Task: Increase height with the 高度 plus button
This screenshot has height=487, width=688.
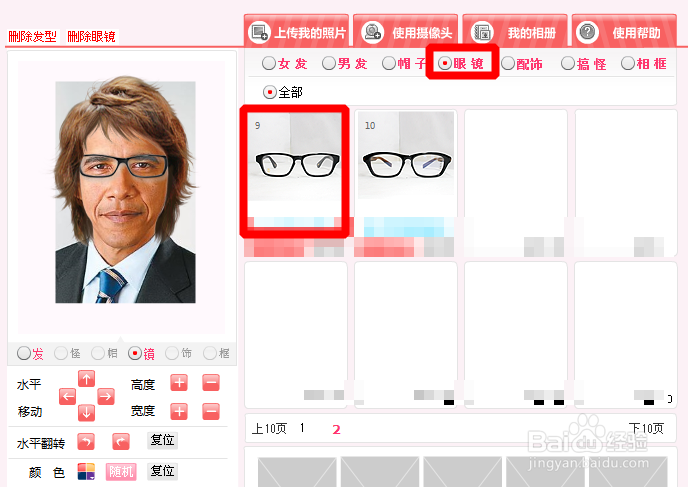Action: click(179, 383)
